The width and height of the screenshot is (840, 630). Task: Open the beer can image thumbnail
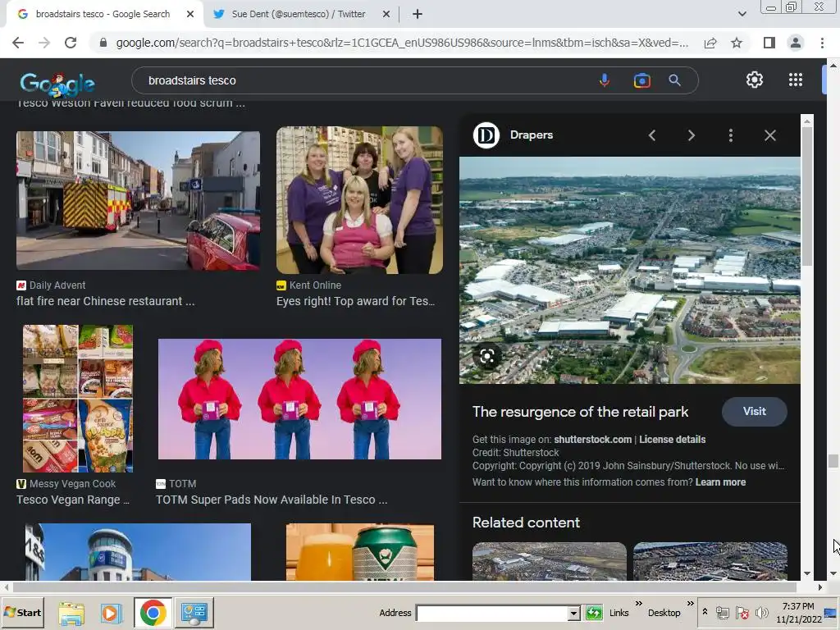360,552
